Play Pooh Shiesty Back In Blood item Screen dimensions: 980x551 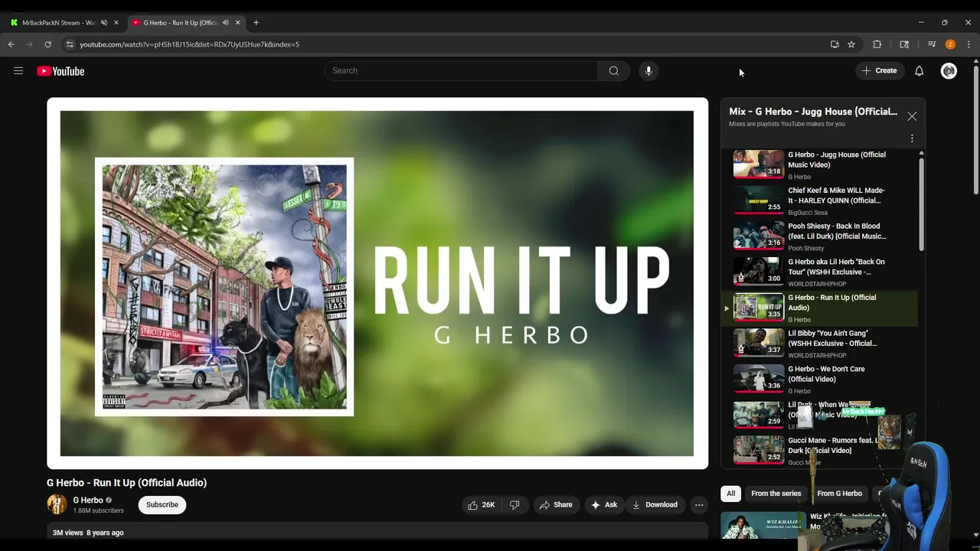(819, 237)
